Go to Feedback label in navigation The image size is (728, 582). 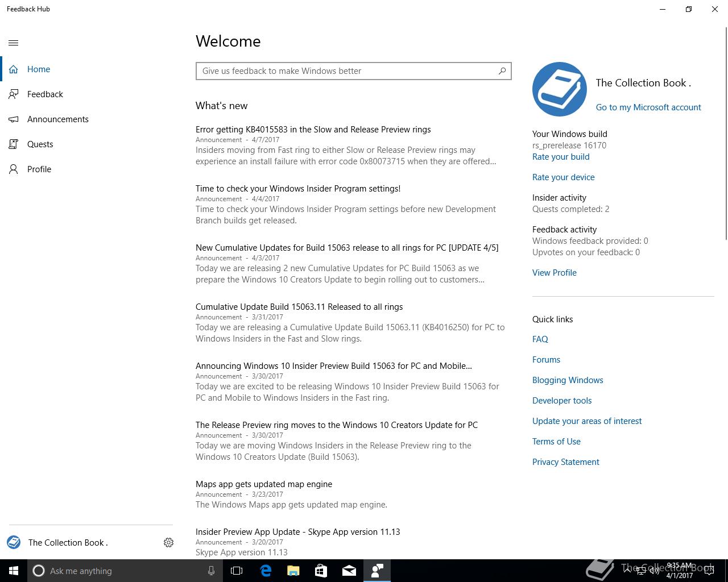click(x=45, y=94)
